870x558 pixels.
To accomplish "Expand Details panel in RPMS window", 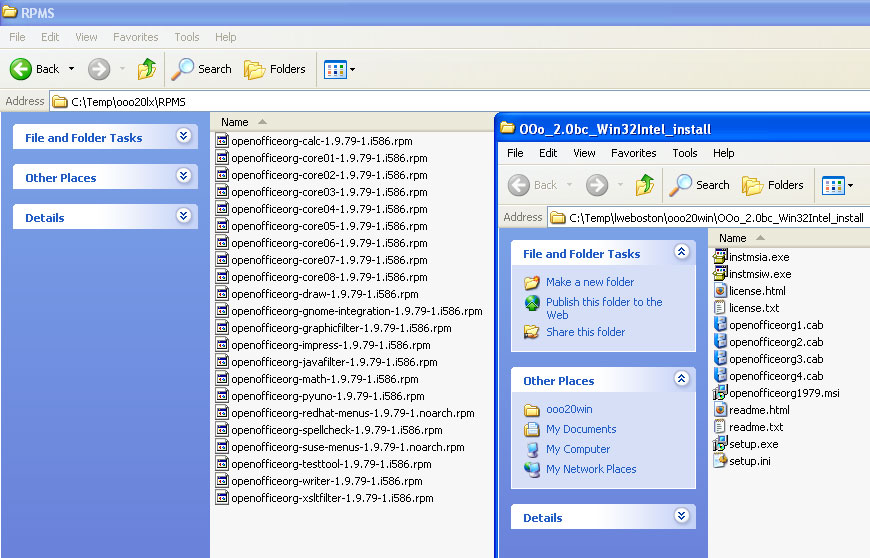I will (183, 216).
